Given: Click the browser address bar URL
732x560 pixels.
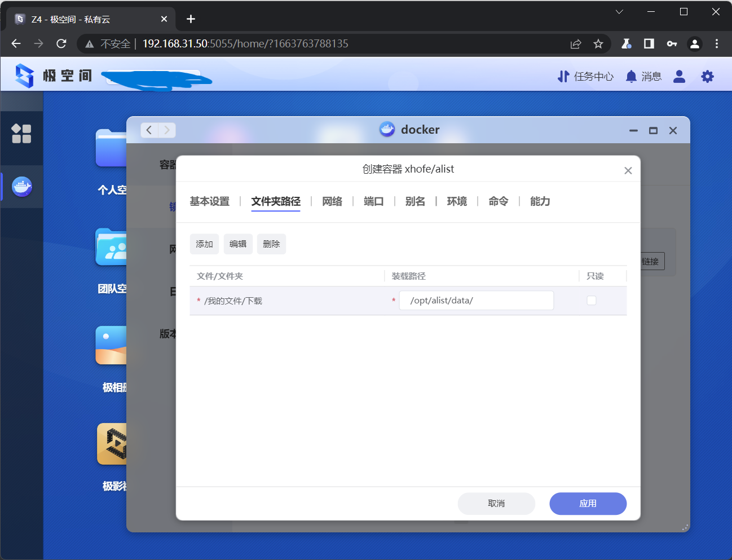Looking at the screenshot, I should [x=245, y=43].
